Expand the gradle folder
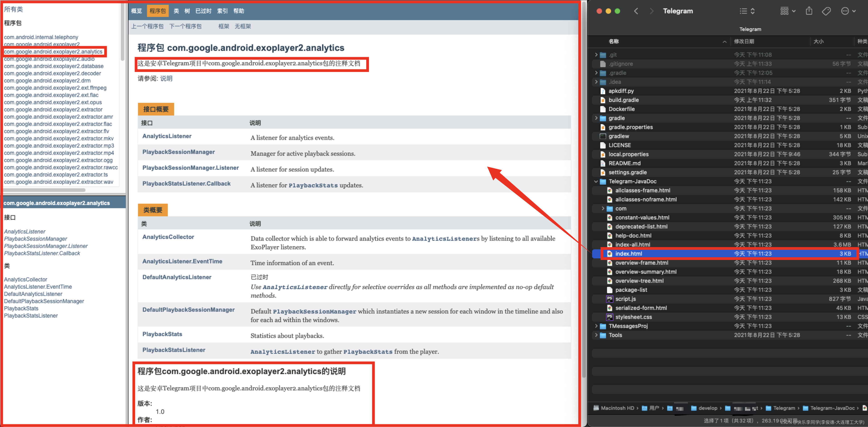This screenshot has height=427, width=868. pyautogui.click(x=596, y=118)
